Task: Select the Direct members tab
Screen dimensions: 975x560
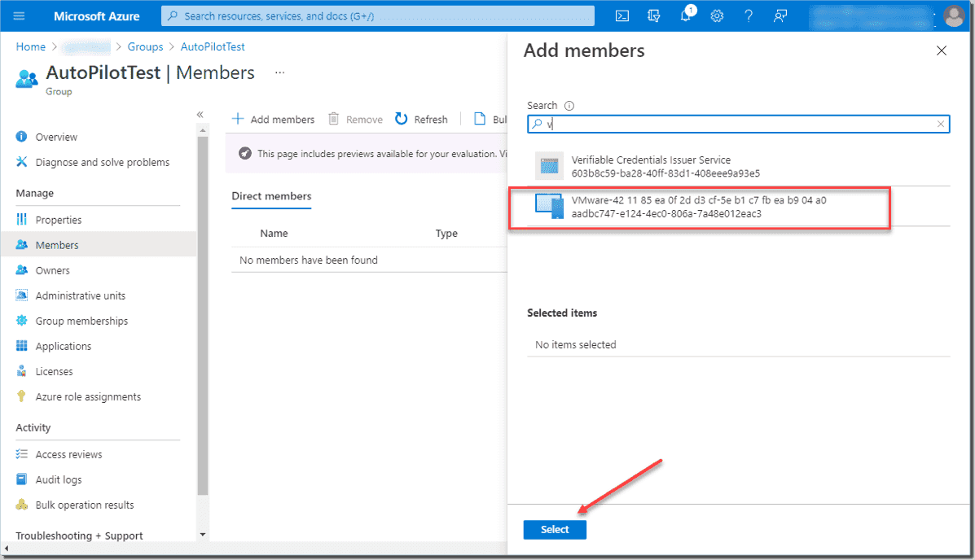Action: point(271,196)
